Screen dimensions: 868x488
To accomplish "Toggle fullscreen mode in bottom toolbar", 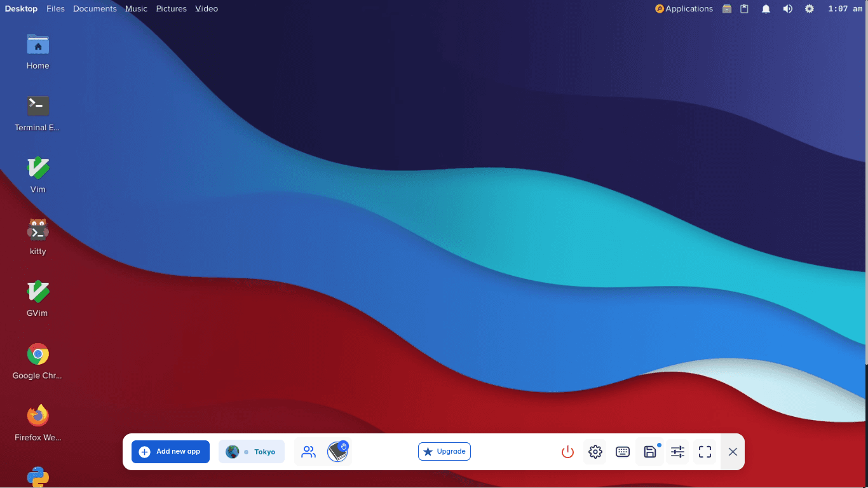I will click(x=705, y=452).
